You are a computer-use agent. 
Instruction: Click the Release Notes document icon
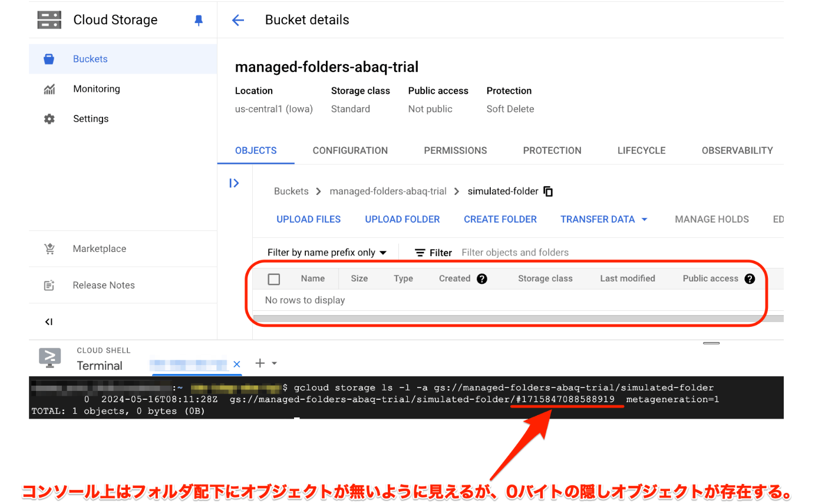49,286
